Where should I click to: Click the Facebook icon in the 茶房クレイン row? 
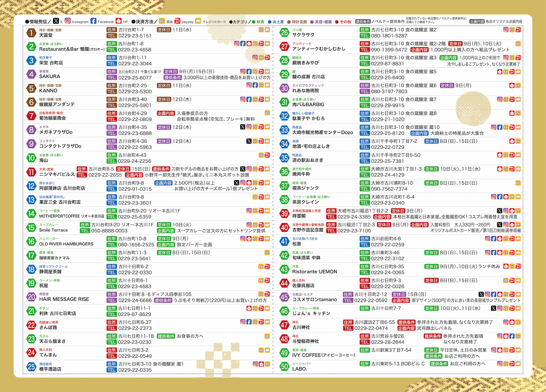pos(500,196)
